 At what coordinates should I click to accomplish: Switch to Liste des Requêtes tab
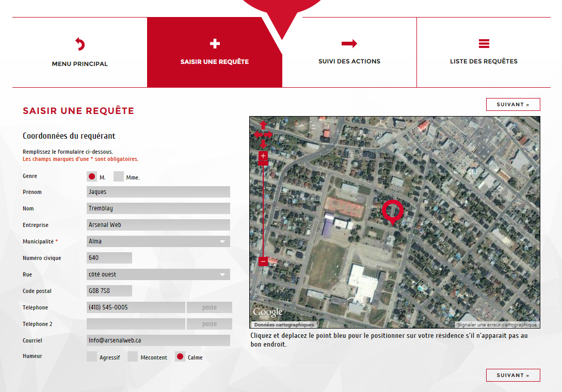(484, 53)
